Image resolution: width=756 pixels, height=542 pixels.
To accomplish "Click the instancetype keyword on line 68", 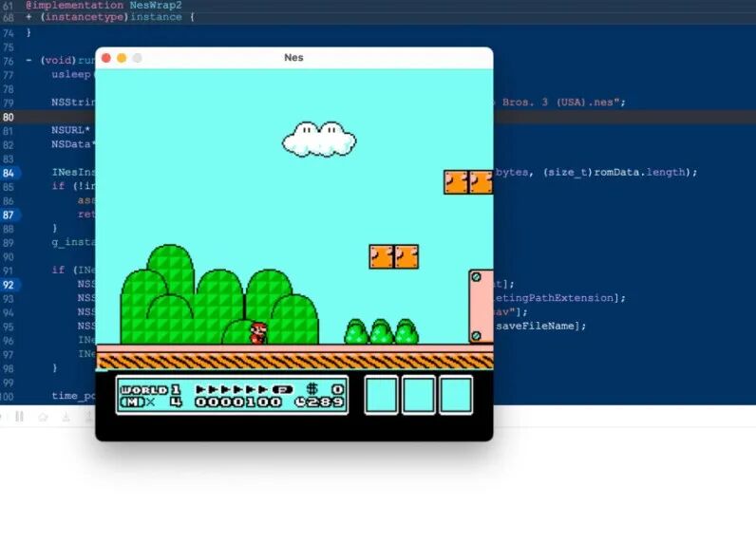I will click(85, 17).
